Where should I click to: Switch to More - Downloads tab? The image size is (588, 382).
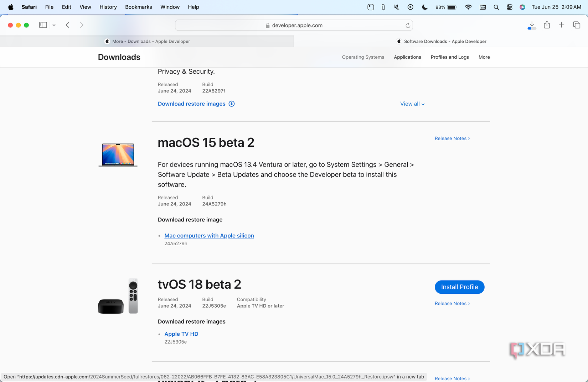pyautogui.click(x=147, y=41)
